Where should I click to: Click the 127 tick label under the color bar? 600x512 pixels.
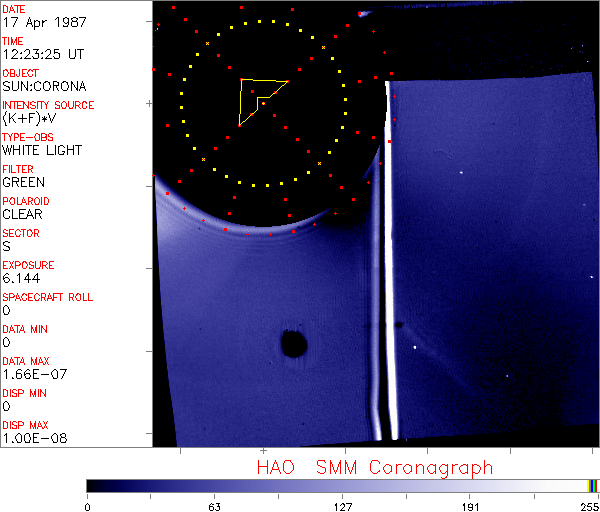point(342,505)
